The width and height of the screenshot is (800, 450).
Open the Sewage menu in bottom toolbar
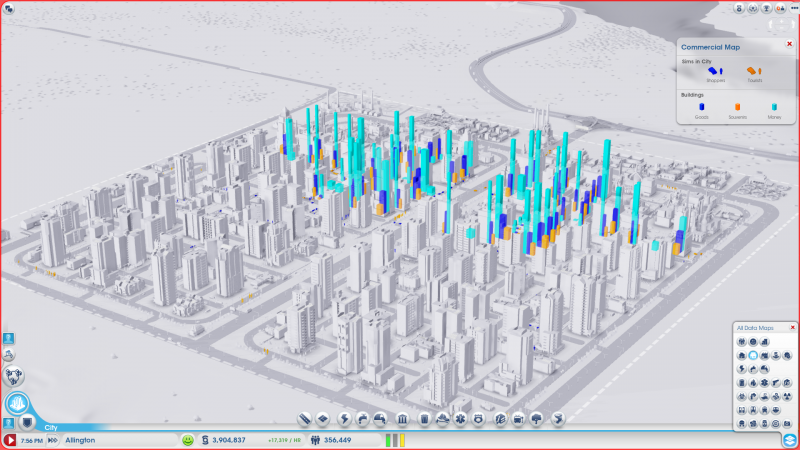pos(380,419)
